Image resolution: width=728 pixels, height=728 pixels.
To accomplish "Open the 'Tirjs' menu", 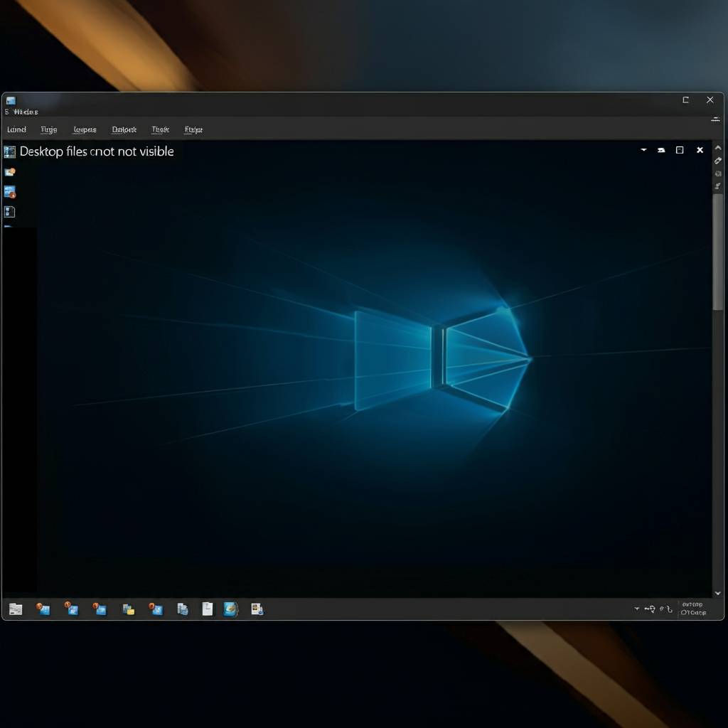I will click(49, 129).
